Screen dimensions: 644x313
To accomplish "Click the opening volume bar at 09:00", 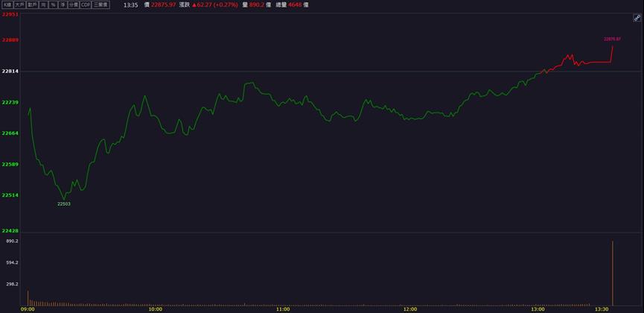I will pos(28,298).
